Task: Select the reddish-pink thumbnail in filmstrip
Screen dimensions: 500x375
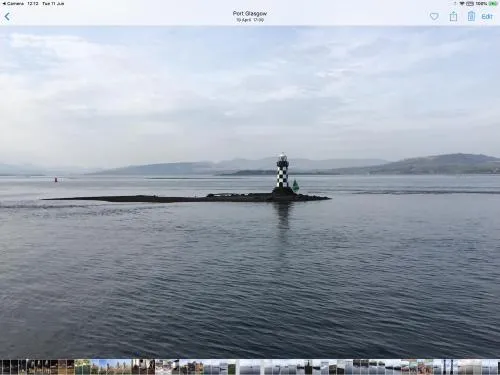Action: 425,367
